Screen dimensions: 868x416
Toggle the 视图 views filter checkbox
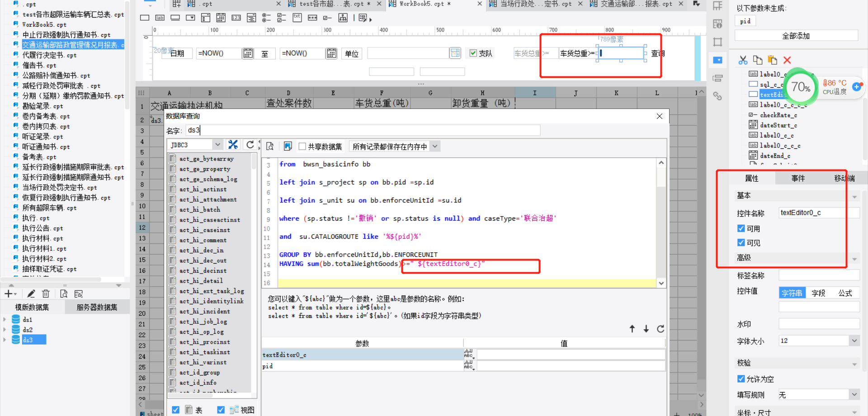coord(221,410)
